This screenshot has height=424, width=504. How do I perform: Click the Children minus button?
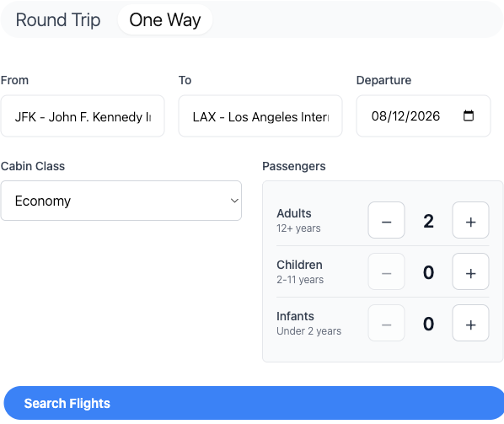(x=386, y=271)
